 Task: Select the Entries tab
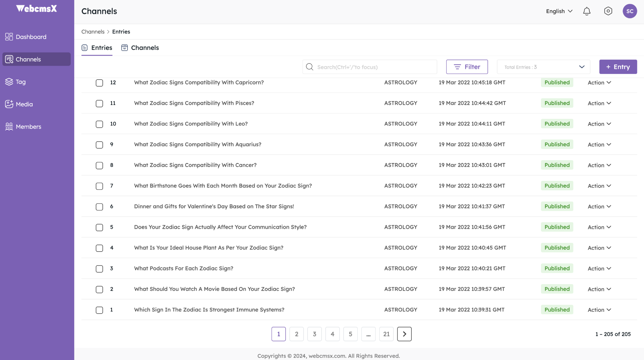coord(97,48)
